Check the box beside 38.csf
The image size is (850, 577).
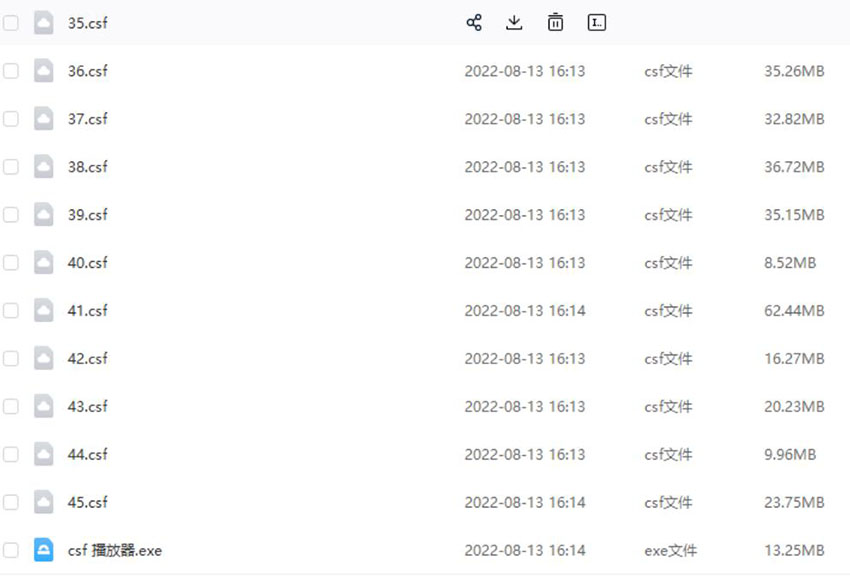point(11,166)
